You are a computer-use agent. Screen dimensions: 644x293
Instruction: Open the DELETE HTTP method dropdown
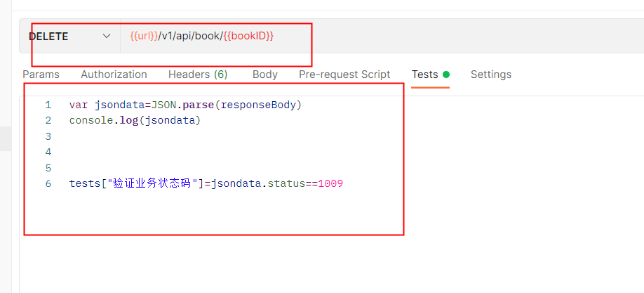(x=70, y=37)
